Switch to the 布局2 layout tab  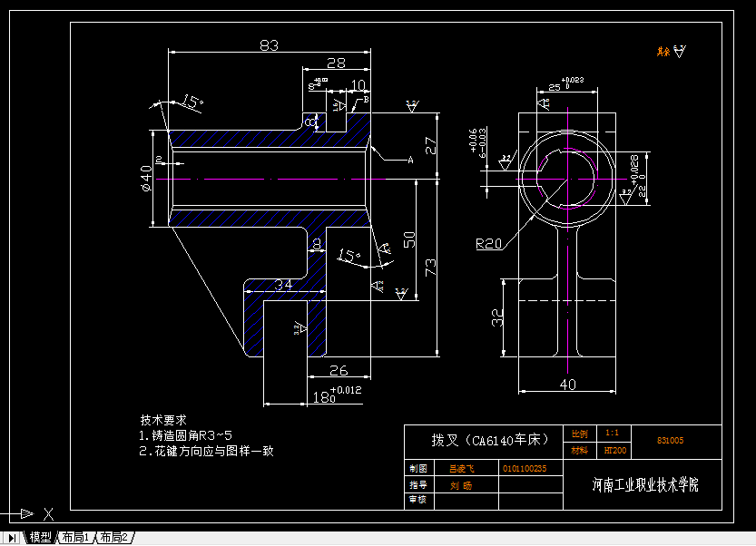tap(112, 536)
